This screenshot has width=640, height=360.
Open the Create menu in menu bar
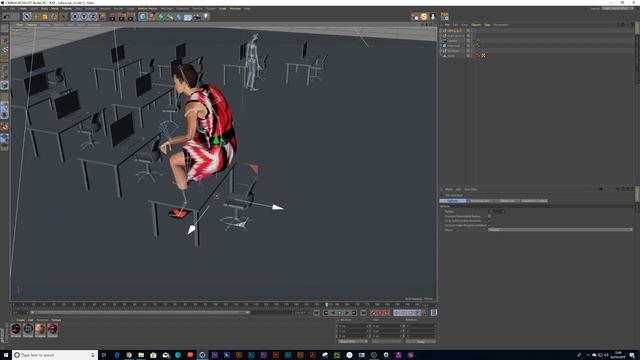point(22,8)
